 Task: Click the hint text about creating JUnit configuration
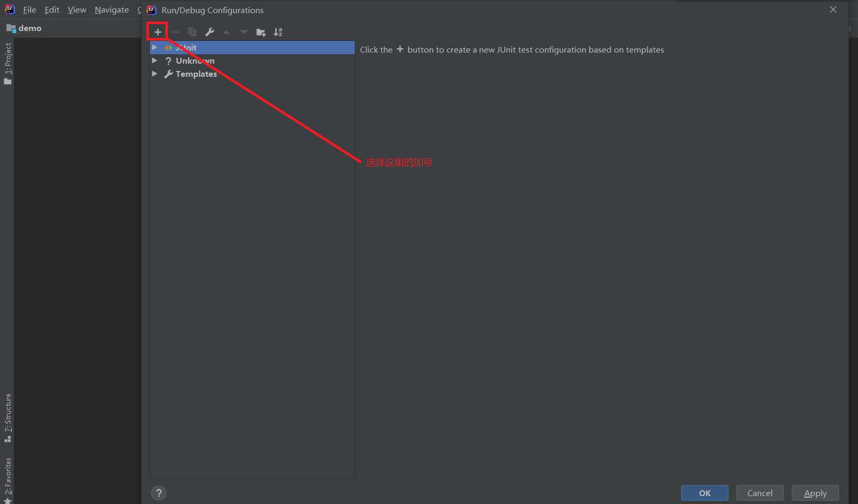coord(512,49)
